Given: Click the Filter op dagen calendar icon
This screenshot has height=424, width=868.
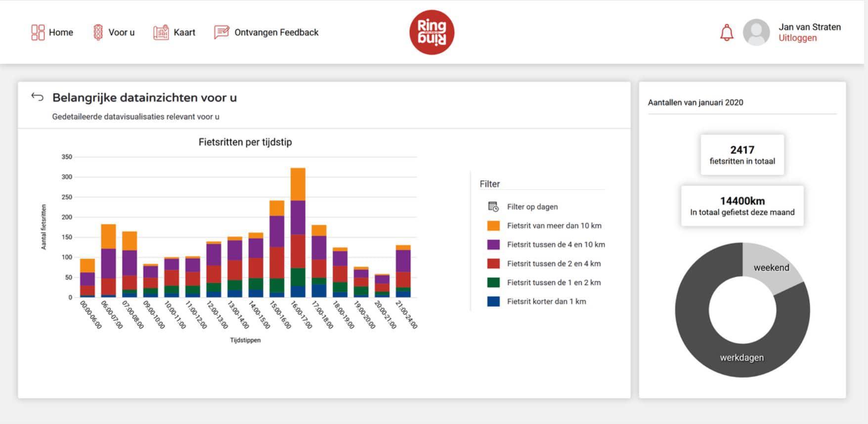Looking at the screenshot, I should 493,207.
